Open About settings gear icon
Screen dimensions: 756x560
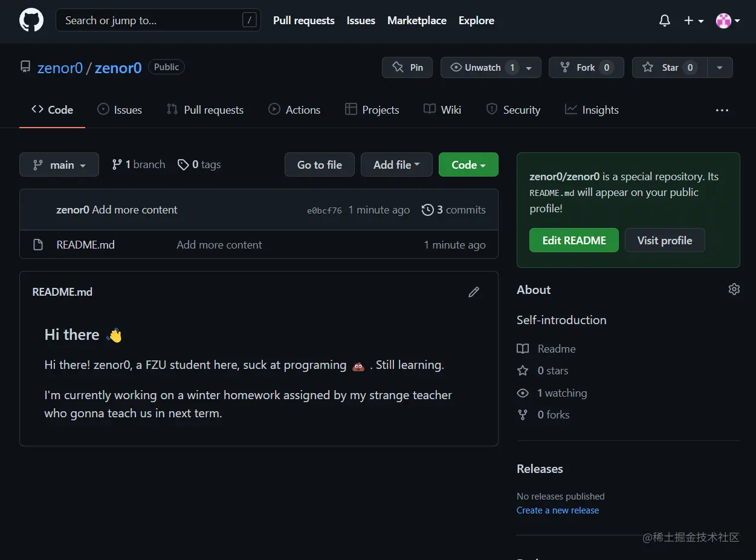pyautogui.click(x=734, y=289)
